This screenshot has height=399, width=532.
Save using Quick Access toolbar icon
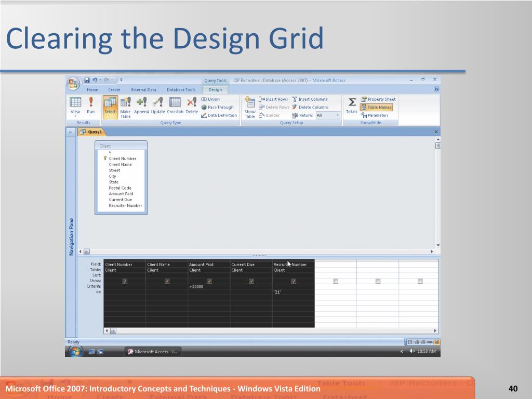click(87, 80)
